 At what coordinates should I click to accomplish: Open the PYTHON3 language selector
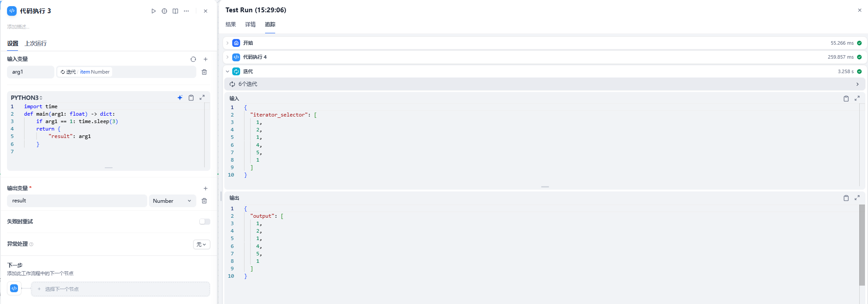coord(27,98)
